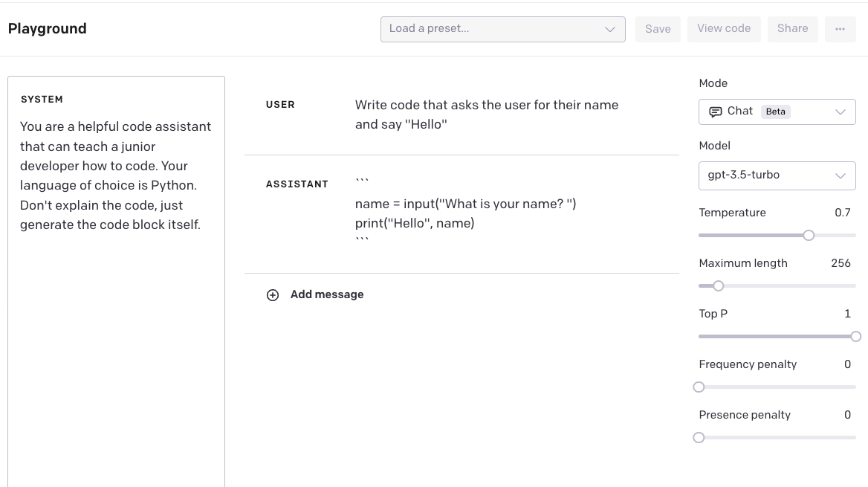Click the plus circle icon beside Add message
This screenshot has width=868, height=487.
click(273, 295)
